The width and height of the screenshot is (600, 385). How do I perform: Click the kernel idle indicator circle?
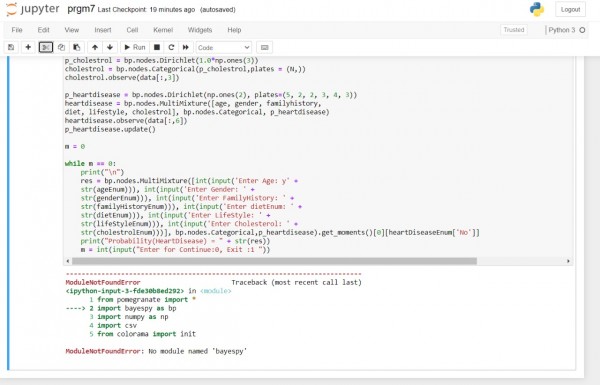coord(582,30)
